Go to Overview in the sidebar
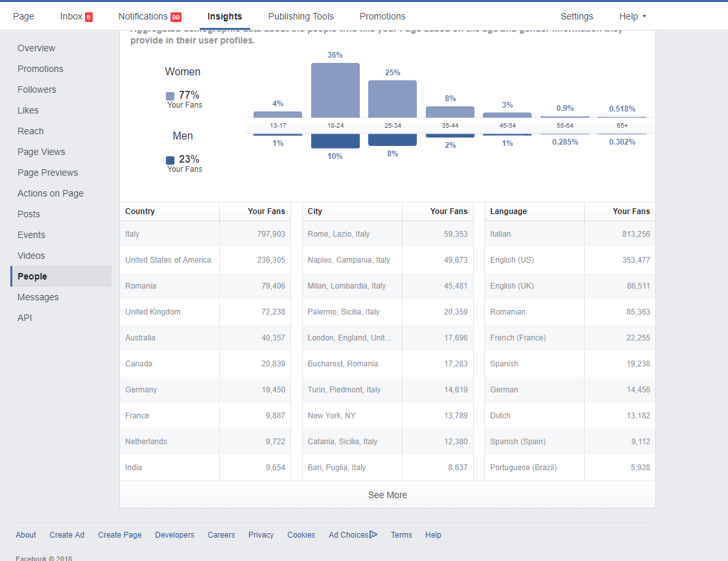Image resolution: width=728 pixels, height=561 pixels. click(x=36, y=48)
